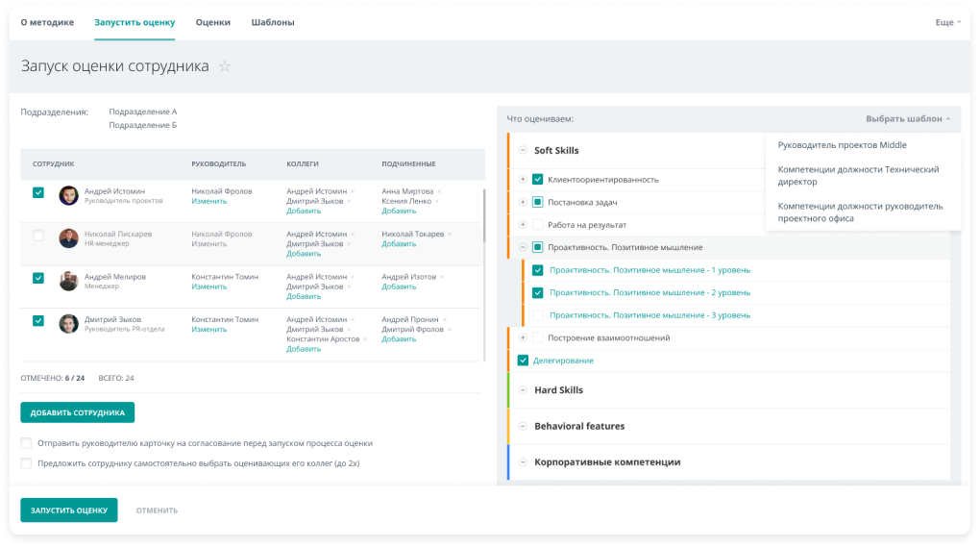The image size is (980, 548).
Task: Uncheck the Делегирование competency checkbox
Action: click(x=523, y=361)
